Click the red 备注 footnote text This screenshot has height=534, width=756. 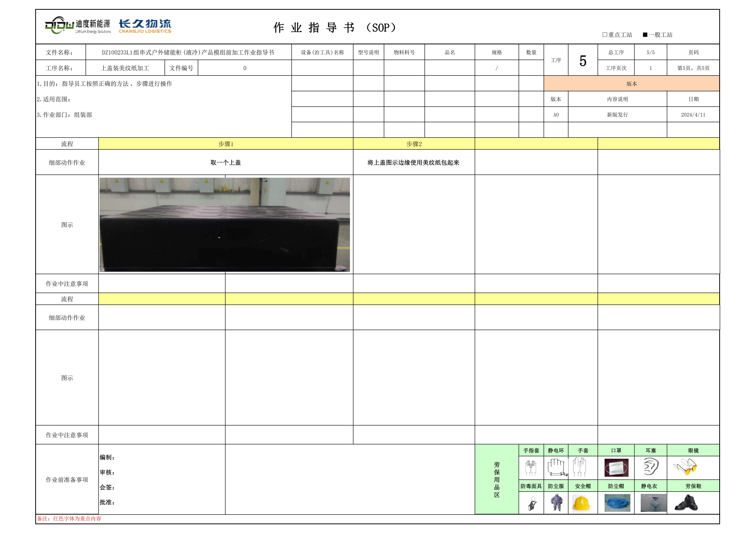(x=69, y=519)
